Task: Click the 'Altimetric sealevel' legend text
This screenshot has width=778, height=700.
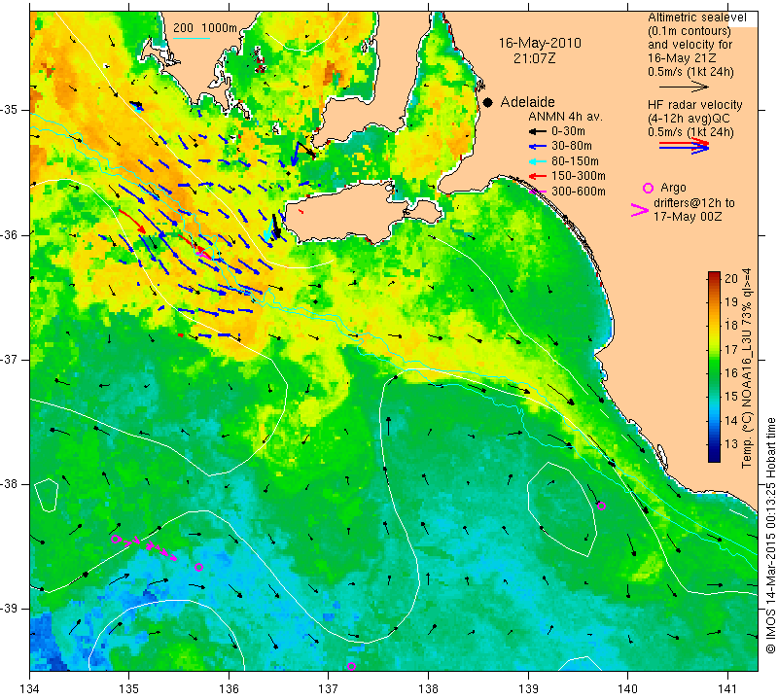Action: coord(697,17)
